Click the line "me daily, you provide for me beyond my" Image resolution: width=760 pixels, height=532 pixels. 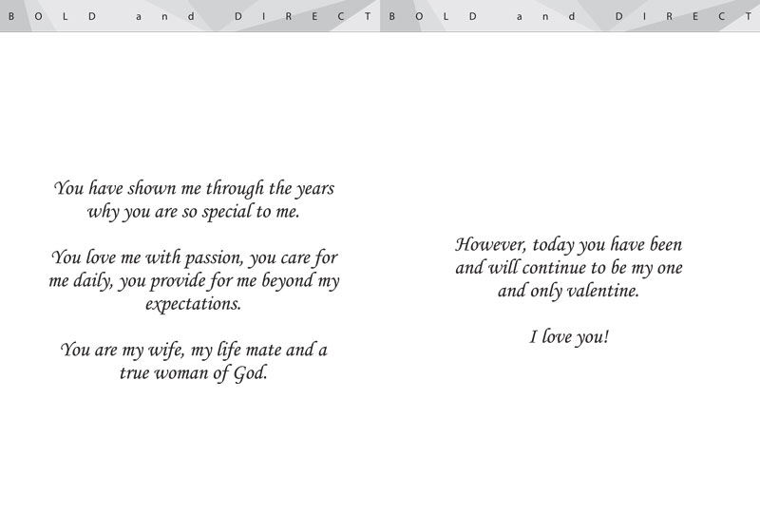(194, 281)
